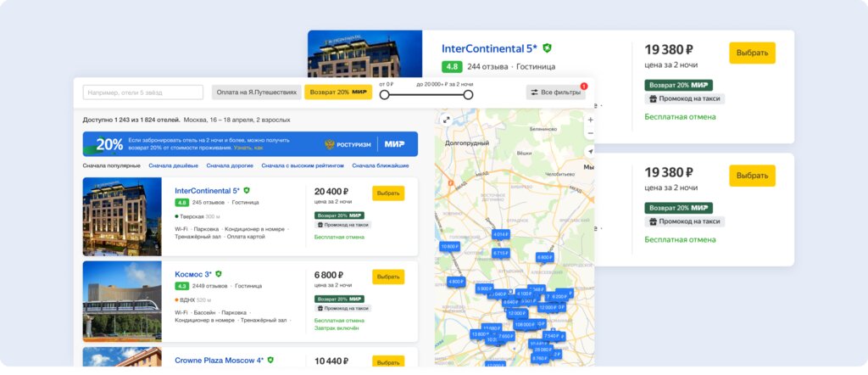Screen dimensions: 868x375
Task: Click the 20 400 ₽ price
Action: click(x=331, y=191)
